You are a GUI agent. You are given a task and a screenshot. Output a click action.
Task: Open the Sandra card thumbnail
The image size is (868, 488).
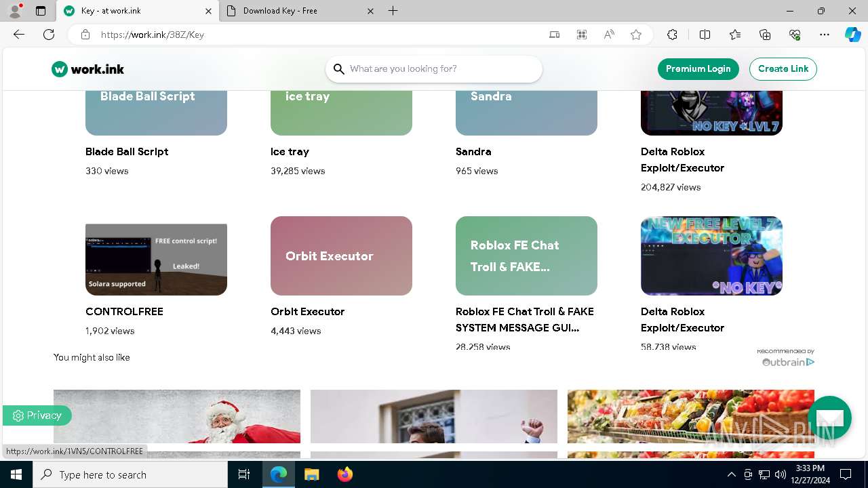coord(526,113)
